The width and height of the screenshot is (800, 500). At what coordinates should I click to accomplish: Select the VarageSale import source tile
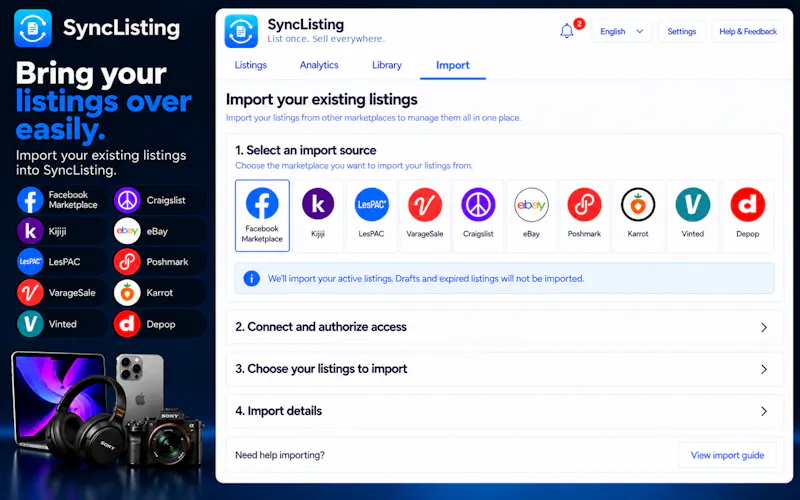[425, 215]
